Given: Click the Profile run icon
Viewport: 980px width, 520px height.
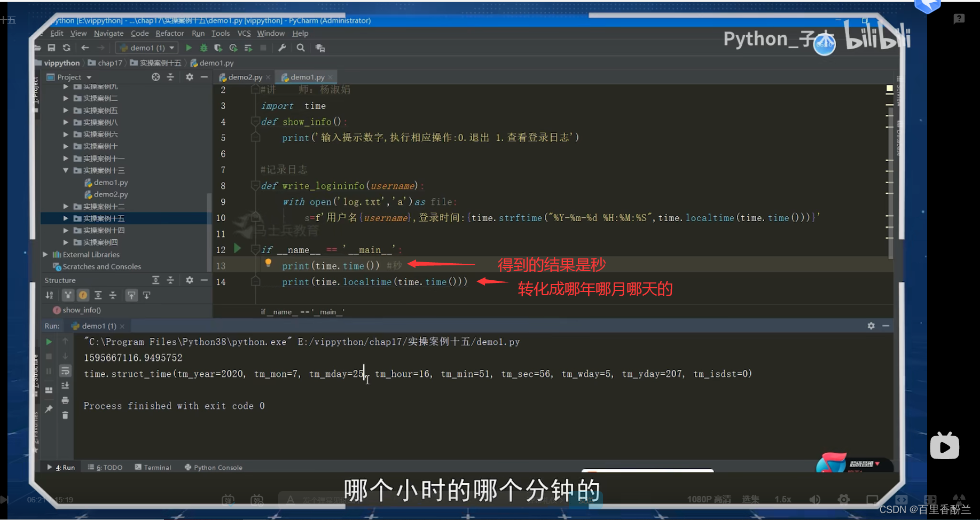Looking at the screenshot, I should coord(233,48).
